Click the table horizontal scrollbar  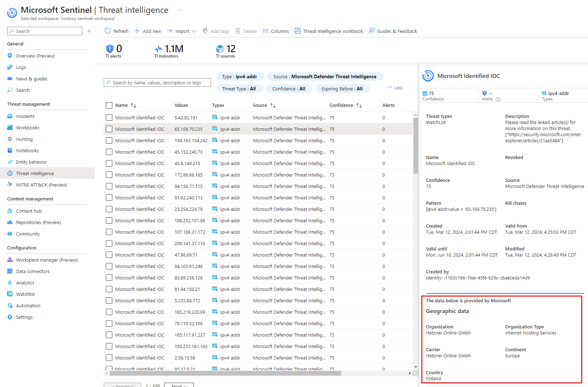225,373
